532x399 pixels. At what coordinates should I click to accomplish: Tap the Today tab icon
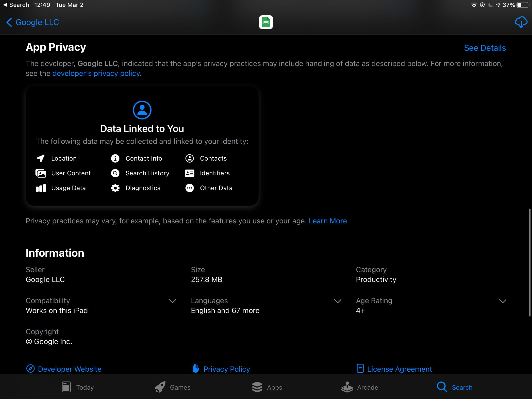66,387
